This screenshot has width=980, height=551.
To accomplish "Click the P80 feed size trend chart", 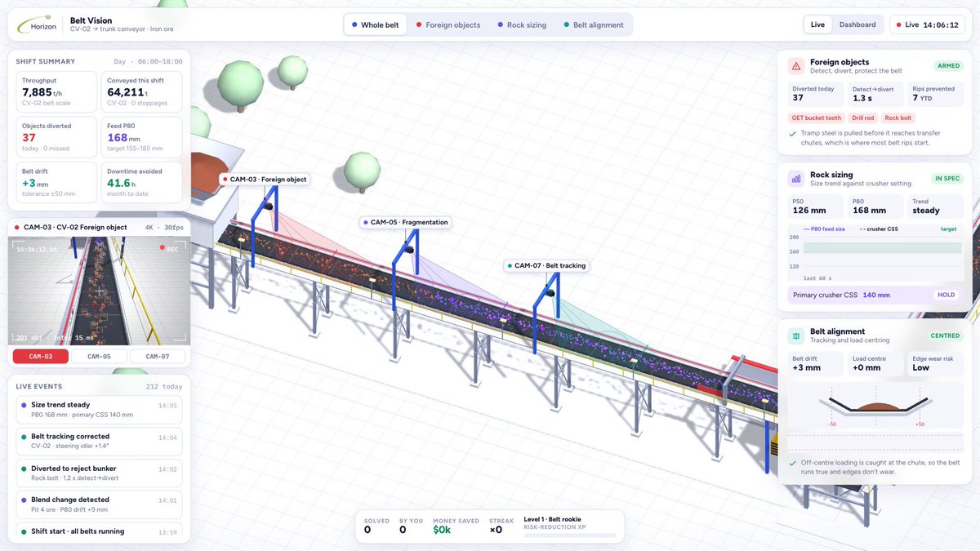I will [x=875, y=254].
